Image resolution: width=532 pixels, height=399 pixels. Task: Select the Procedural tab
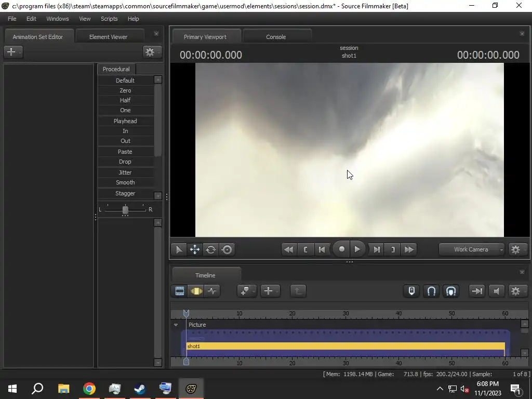[116, 69]
